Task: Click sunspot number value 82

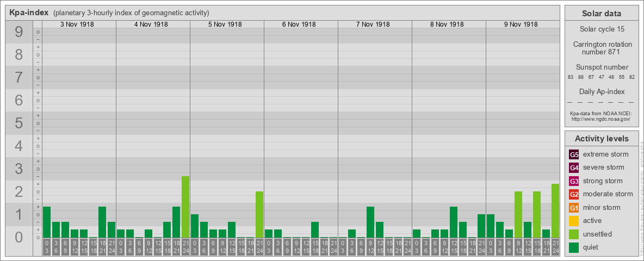Action: point(631,78)
